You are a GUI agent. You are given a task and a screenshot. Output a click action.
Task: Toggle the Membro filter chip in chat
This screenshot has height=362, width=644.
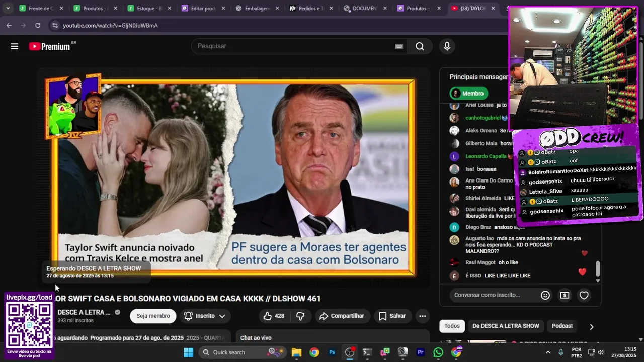(x=469, y=93)
